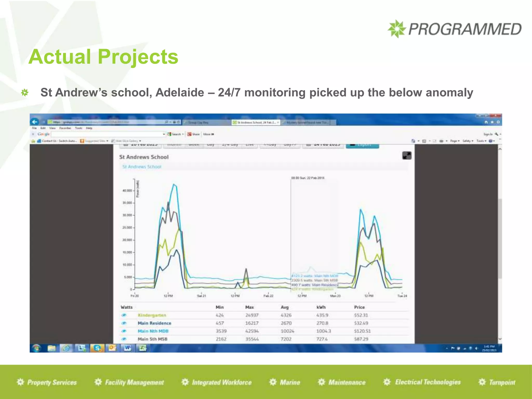Open the Edit menu
The height and width of the screenshot is (399, 532).
(43, 128)
